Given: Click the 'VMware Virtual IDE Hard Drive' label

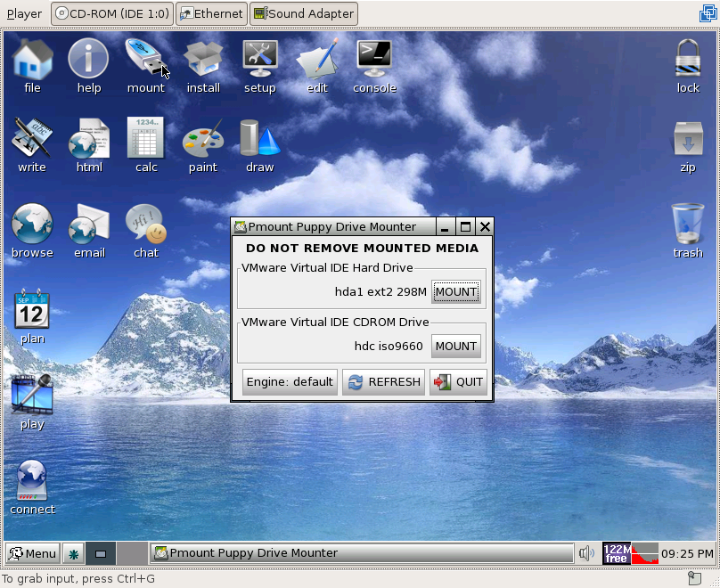Looking at the screenshot, I should [x=327, y=267].
